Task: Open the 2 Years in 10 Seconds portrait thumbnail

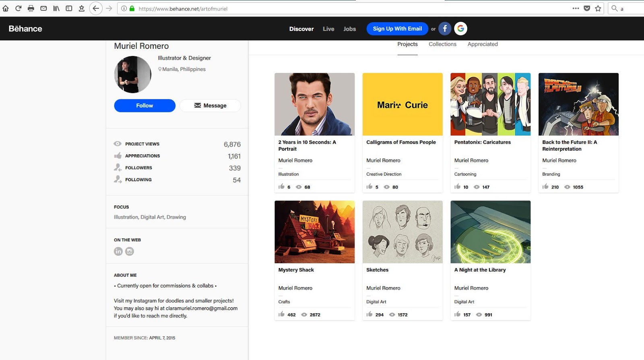Action: 314,104
